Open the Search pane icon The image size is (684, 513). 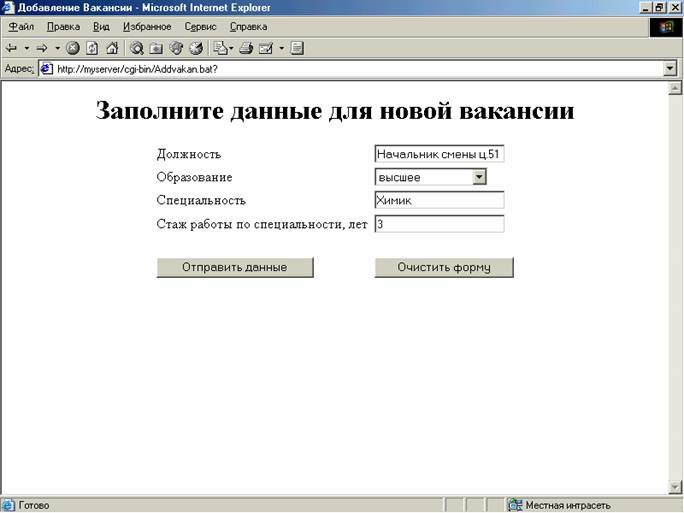(137, 48)
